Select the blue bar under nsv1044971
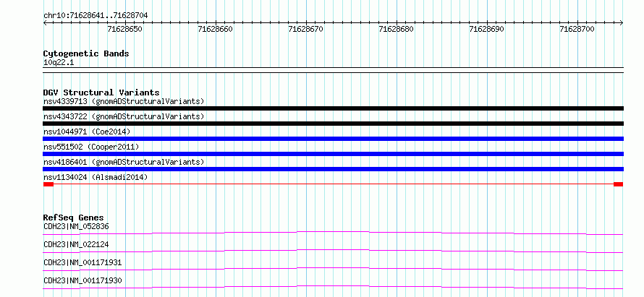The height and width of the screenshot is (297, 644). click(x=333, y=139)
